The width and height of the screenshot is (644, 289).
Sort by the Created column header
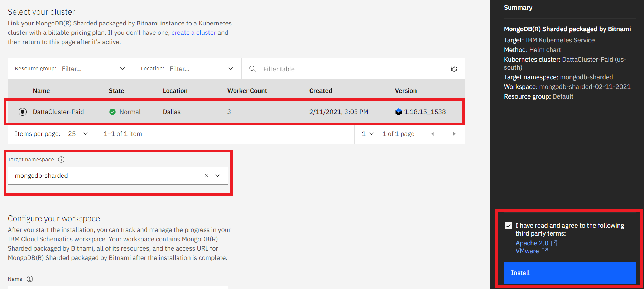[321, 91]
